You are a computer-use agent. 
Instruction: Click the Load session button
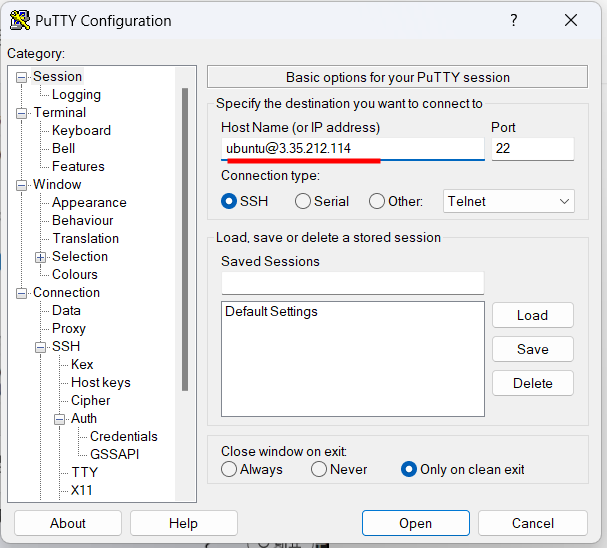click(533, 315)
